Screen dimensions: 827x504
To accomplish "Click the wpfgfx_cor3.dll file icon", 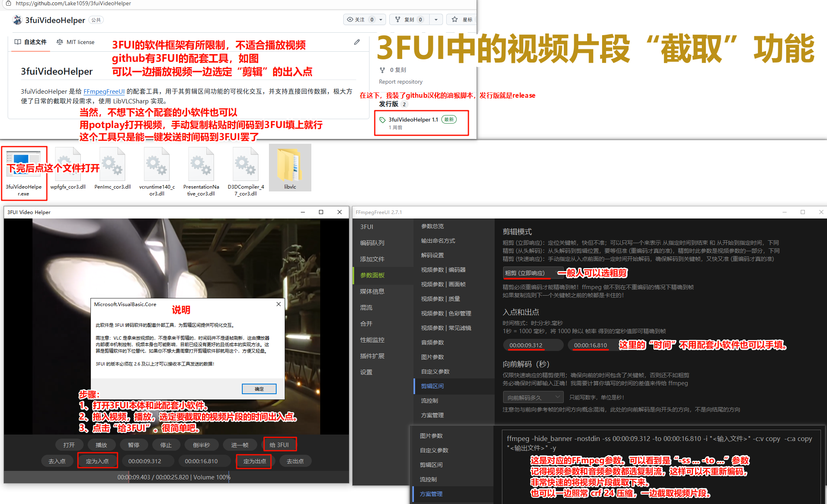I will pyautogui.click(x=68, y=164).
